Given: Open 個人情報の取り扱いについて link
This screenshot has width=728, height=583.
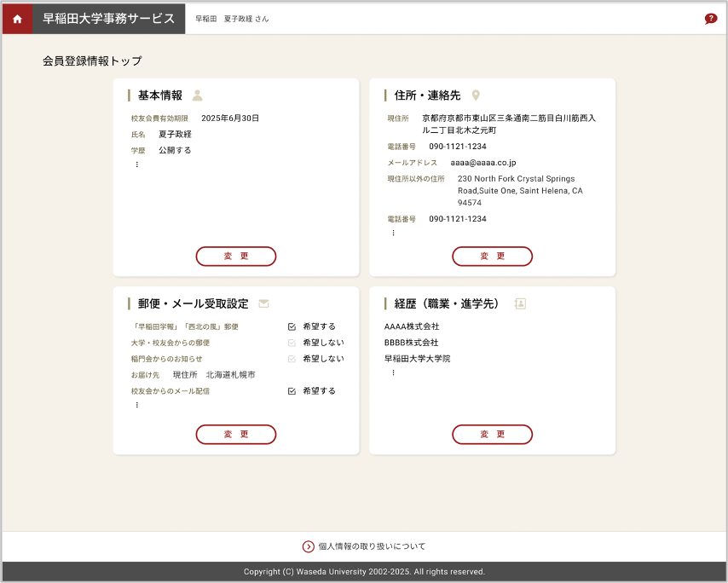Looking at the screenshot, I should [x=371, y=546].
